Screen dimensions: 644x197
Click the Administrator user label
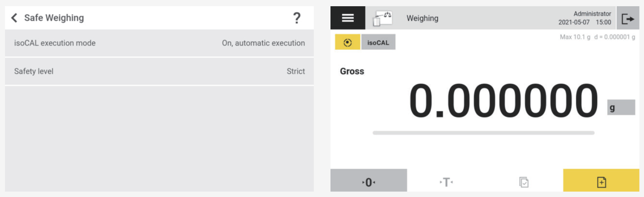click(x=592, y=14)
